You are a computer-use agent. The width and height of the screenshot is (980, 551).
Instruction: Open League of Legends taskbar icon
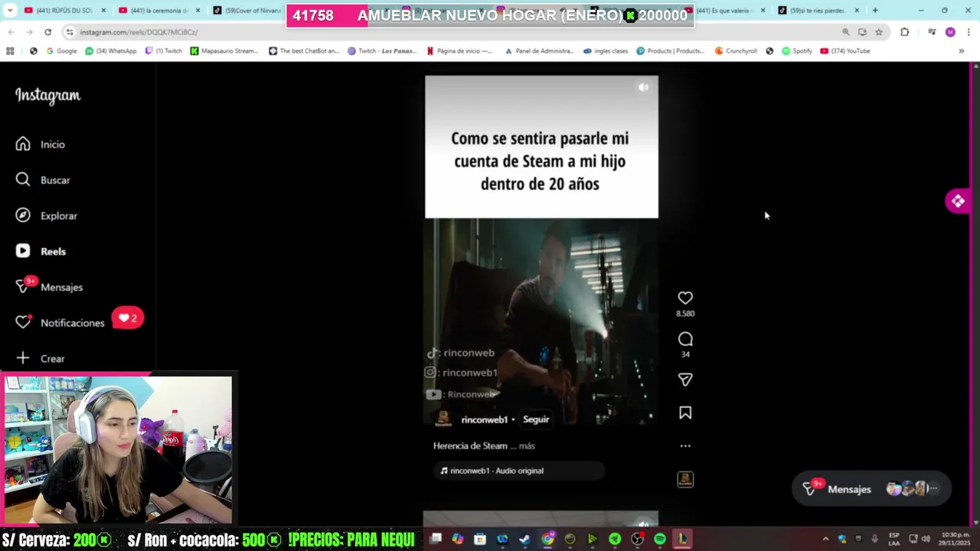tap(682, 539)
